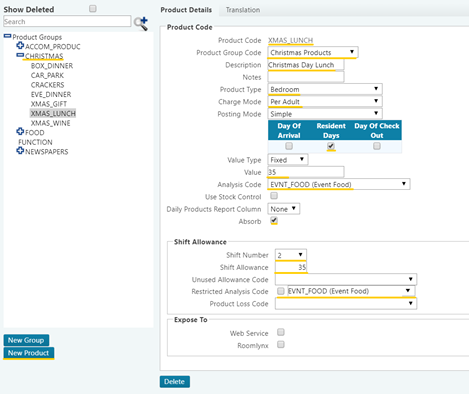Image resolution: width=469 pixels, height=394 pixels.
Task: Click the XMAS_LUNCH product code value
Action: (x=291, y=40)
